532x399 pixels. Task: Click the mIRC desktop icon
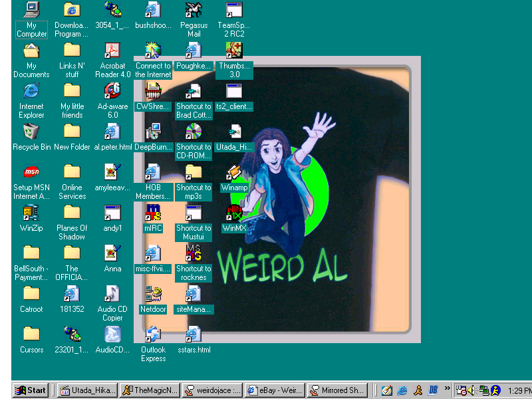tap(153, 212)
